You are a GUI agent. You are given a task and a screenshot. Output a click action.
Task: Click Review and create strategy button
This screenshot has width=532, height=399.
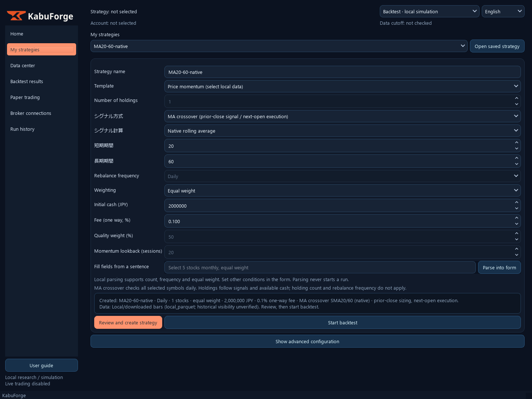point(128,323)
